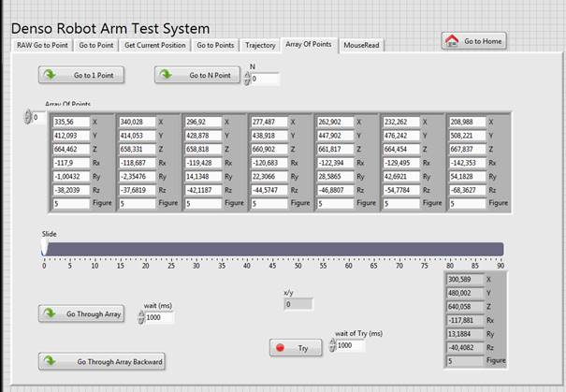The width and height of the screenshot is (566, 392).
Task: Click the Y field showing 508,221
Action: tap(468, 136)
